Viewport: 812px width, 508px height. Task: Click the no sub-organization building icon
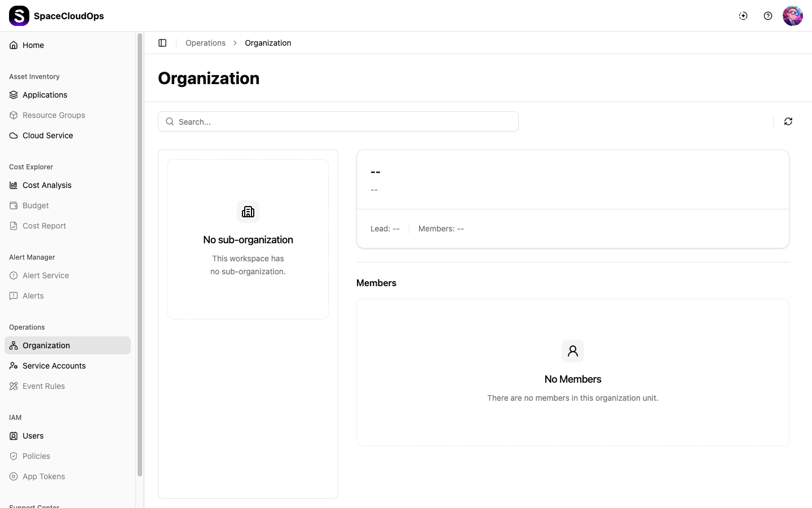click(x=248, y=212)
